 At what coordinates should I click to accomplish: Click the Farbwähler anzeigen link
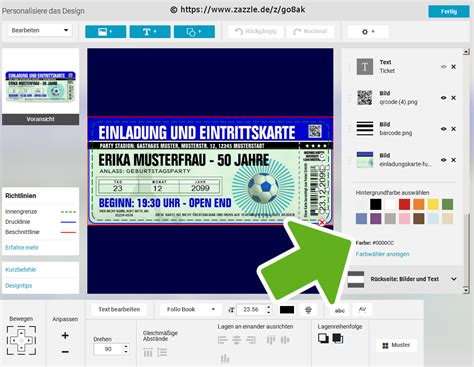382,254
